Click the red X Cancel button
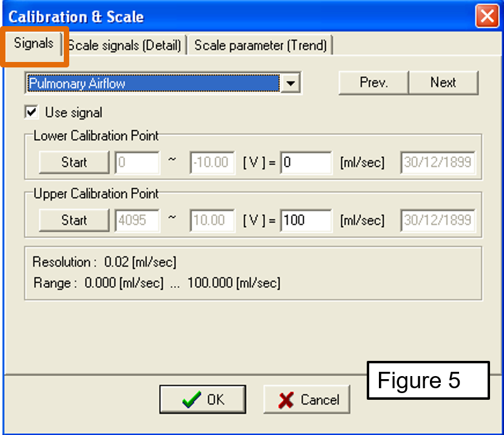This screenshot has height=435, width=504. (307, 399)
